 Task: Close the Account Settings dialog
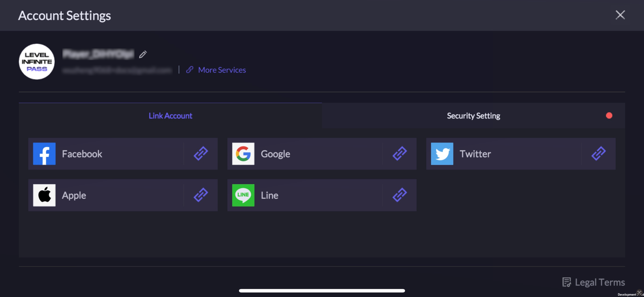[x=620, y=15]
